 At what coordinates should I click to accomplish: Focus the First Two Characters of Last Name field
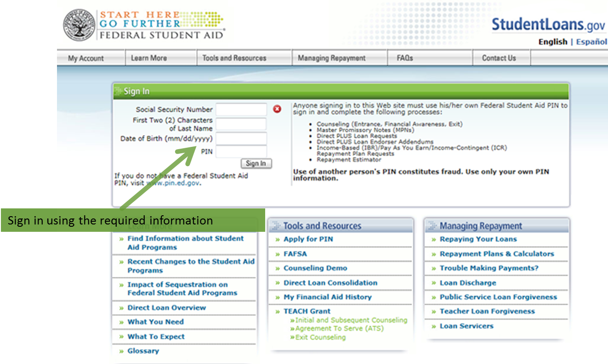click(x=241, y=124)
